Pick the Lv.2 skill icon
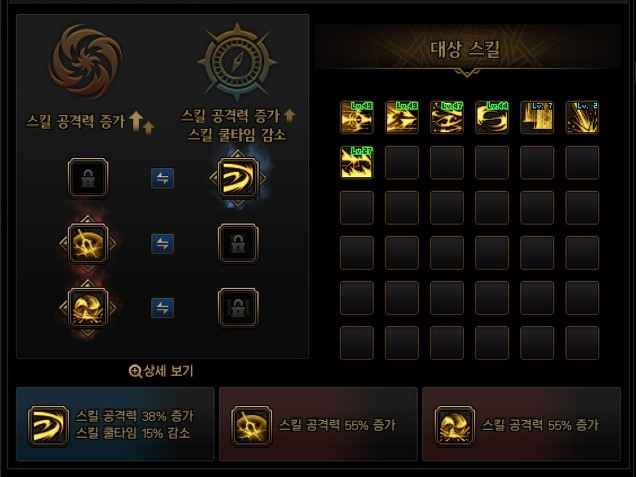The image size is (636, 477). point(582,117)
